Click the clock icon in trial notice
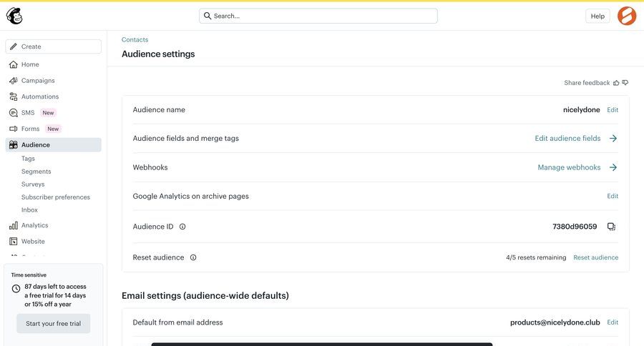Screen dimensions: 644x346 pyautogui.click(x=16, y=289)
